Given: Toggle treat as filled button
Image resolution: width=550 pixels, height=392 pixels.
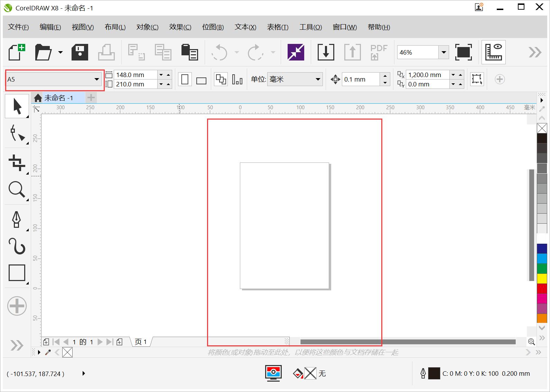Looking at the screenshot, I should pos(477,79).
